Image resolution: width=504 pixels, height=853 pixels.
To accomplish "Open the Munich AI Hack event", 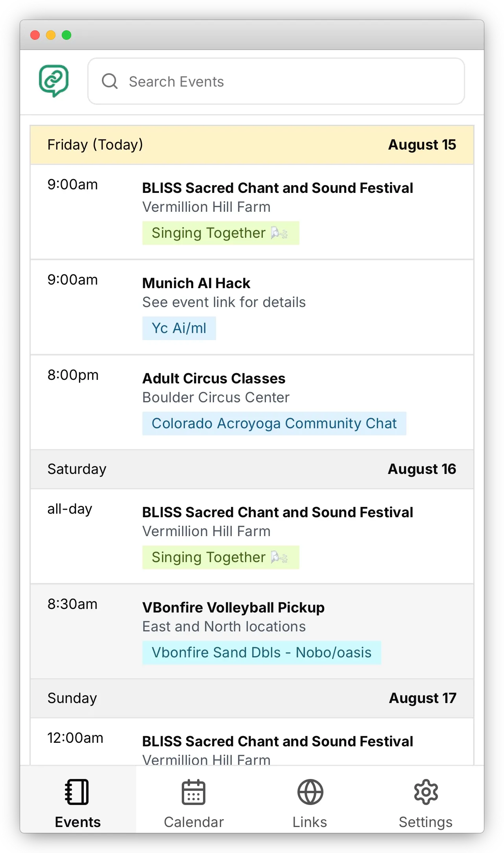I will [196, 283].
